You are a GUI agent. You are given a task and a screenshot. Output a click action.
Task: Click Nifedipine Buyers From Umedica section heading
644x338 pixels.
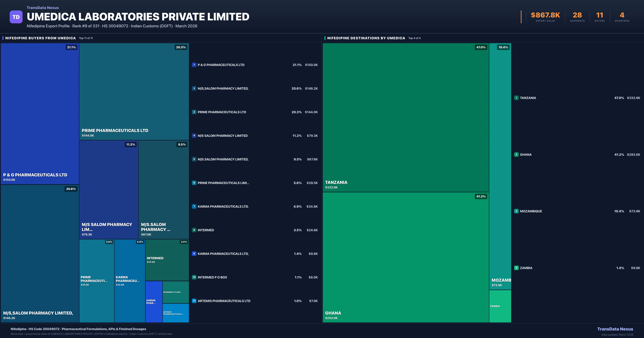pos(41,38)
